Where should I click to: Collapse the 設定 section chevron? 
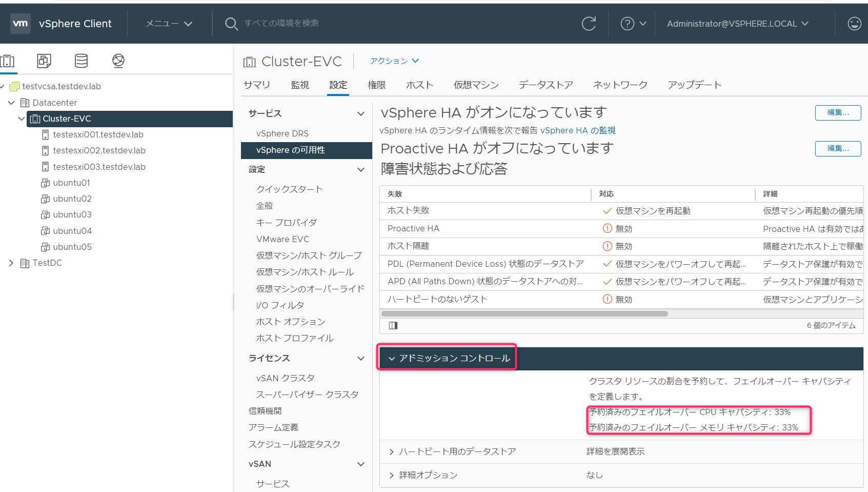(361, 169)
